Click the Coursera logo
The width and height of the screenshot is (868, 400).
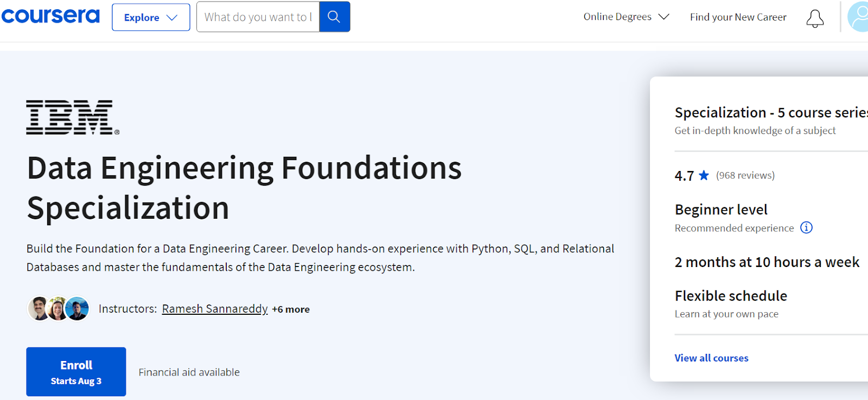[50, 16]
